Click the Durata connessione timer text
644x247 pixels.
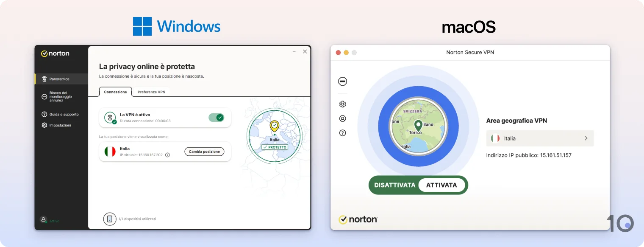click(x=145, y=121)
